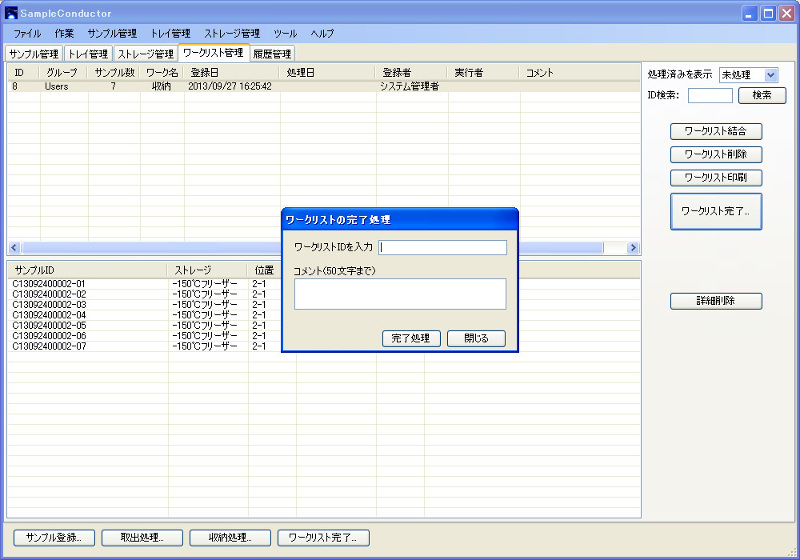Click the コメント text area in dialog

400,294
